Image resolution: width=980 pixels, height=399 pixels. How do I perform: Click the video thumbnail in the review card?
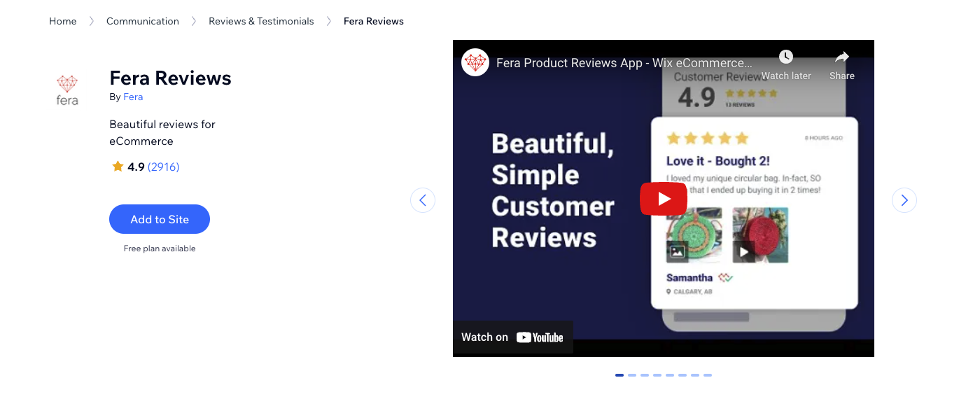click(x=760, y=234)
